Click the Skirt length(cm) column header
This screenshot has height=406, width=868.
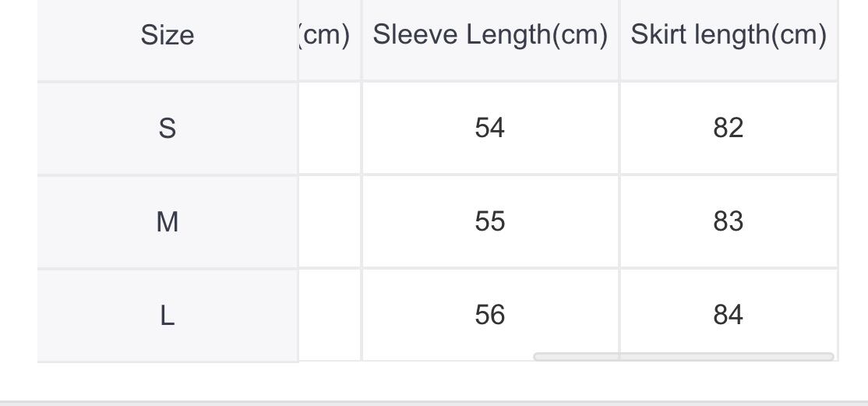[x=729, y=35]
